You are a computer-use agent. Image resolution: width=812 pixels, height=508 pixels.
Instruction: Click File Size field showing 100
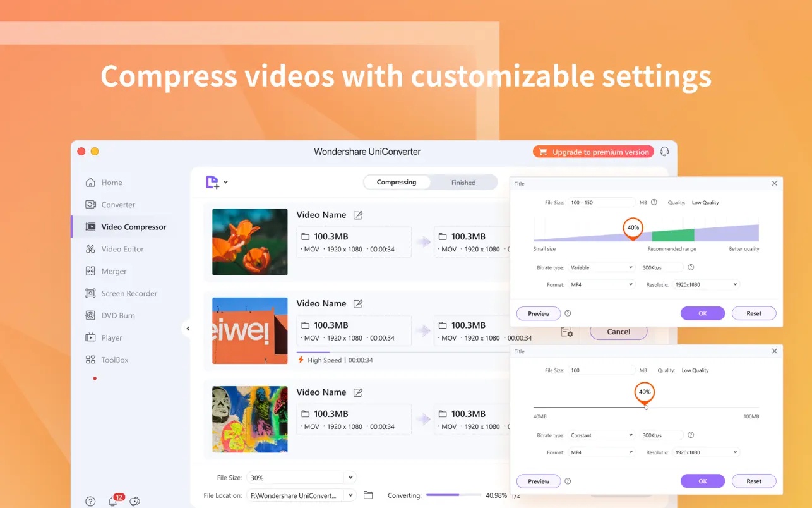pos(602,370)
